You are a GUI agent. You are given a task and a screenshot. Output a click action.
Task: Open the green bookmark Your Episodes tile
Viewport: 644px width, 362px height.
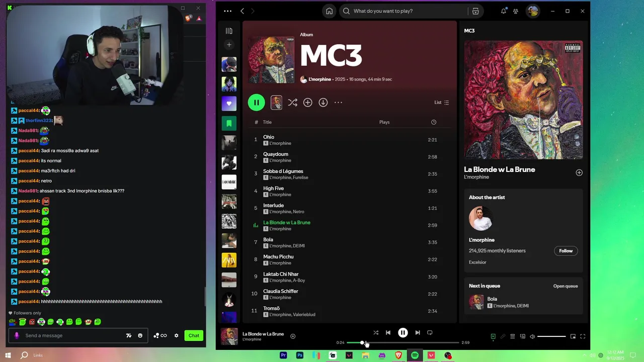pos(229,123)
